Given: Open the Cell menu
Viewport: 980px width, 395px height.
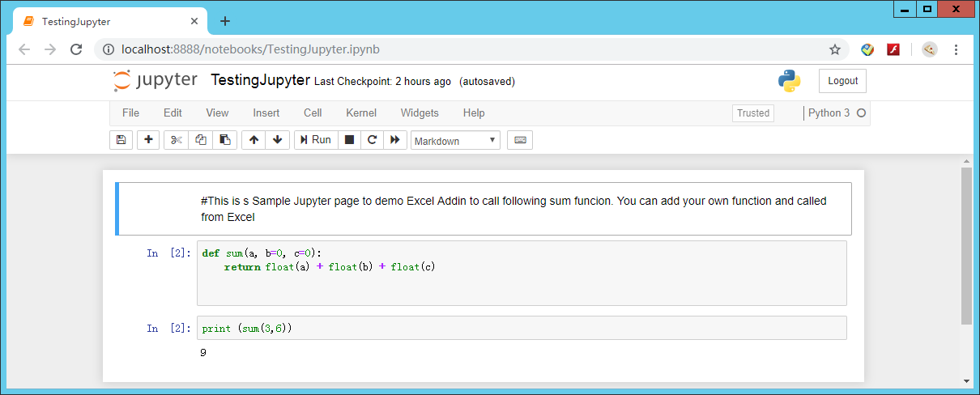Looking at the screenshot, I should coord(313,113).
